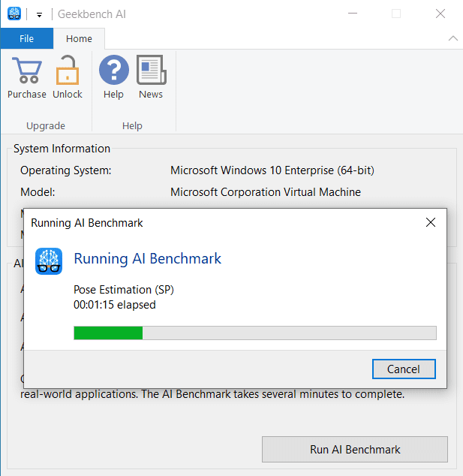The height and width of the screenshot is (476, 463).
Task: Collapse the ribbon with chevron
Action: pyautogui.click(x=453, y=38)
